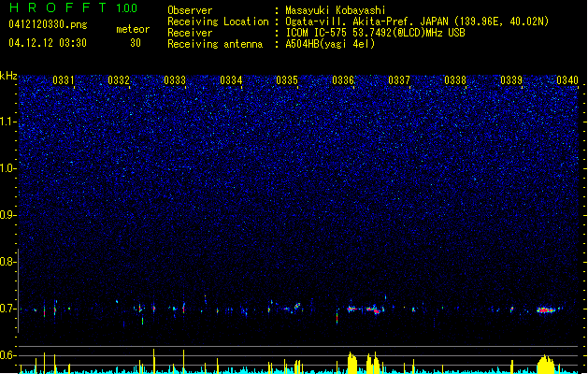This screenshot has width=588, height=374.
Task: Click the 0.6 kHz axis label
Action: 8,355
